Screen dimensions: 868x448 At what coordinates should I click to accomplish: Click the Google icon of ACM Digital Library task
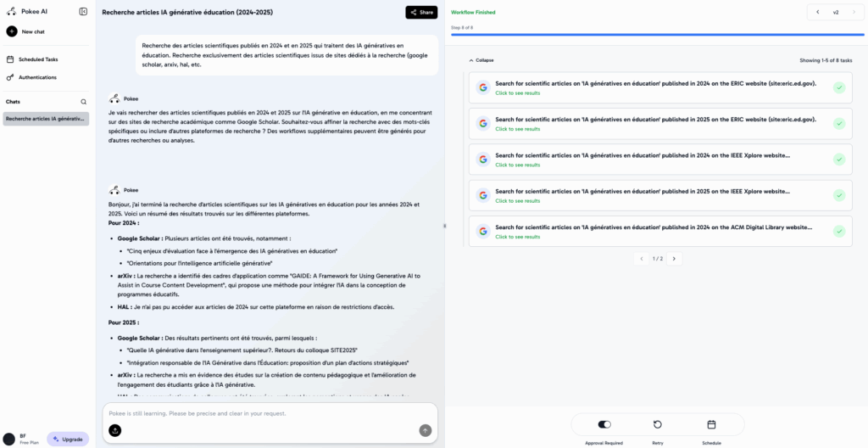(482, 231)
